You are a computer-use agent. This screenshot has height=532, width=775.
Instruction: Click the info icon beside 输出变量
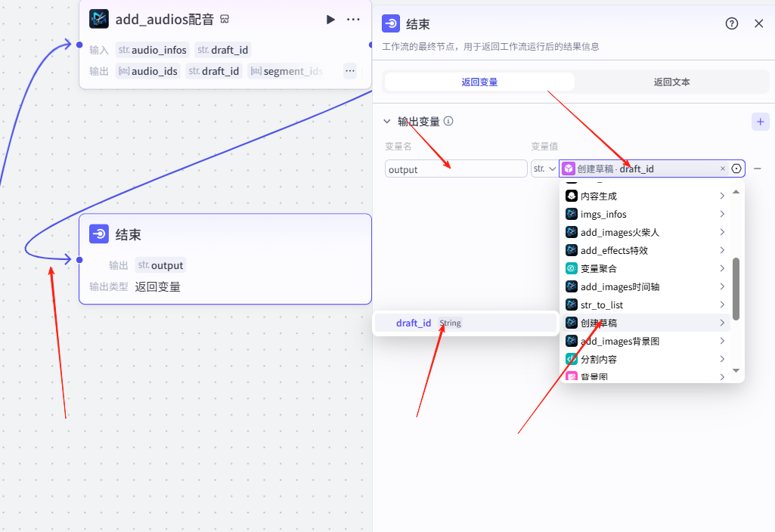click(448, 121)
